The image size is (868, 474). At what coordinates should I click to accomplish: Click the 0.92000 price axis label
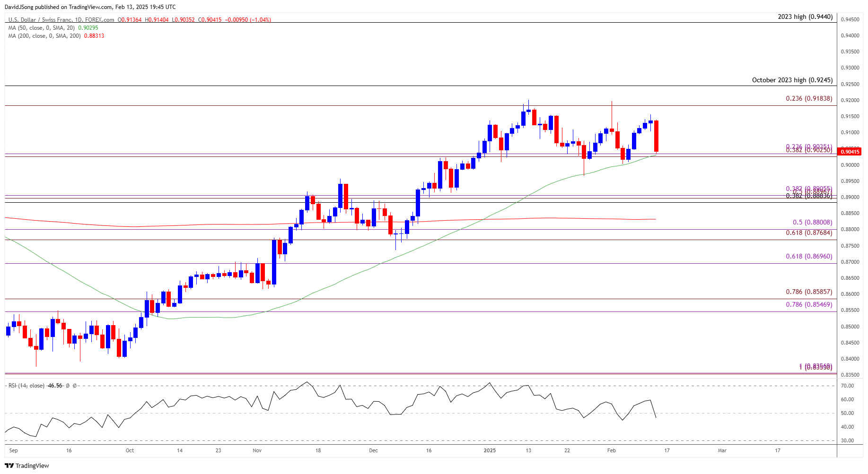850,100
